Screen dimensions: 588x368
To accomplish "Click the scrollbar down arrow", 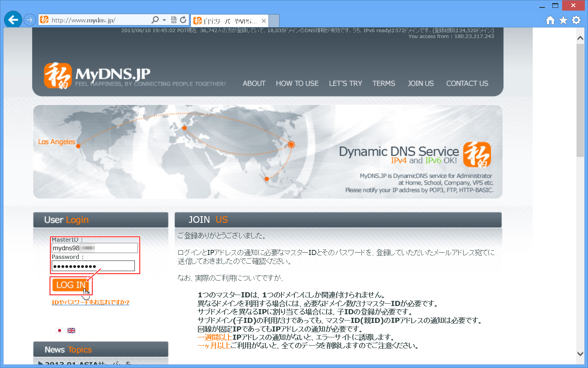I will point(580,353).
